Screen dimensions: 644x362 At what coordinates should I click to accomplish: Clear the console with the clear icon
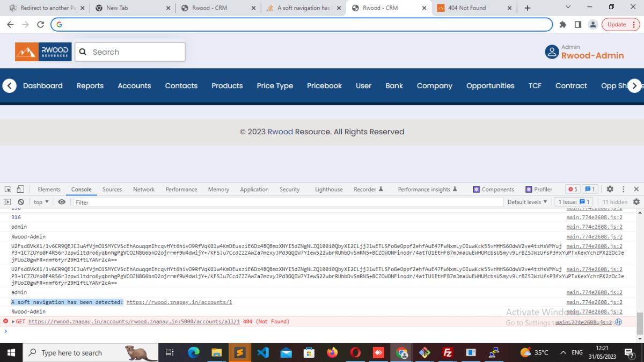(x=21, y=202)
